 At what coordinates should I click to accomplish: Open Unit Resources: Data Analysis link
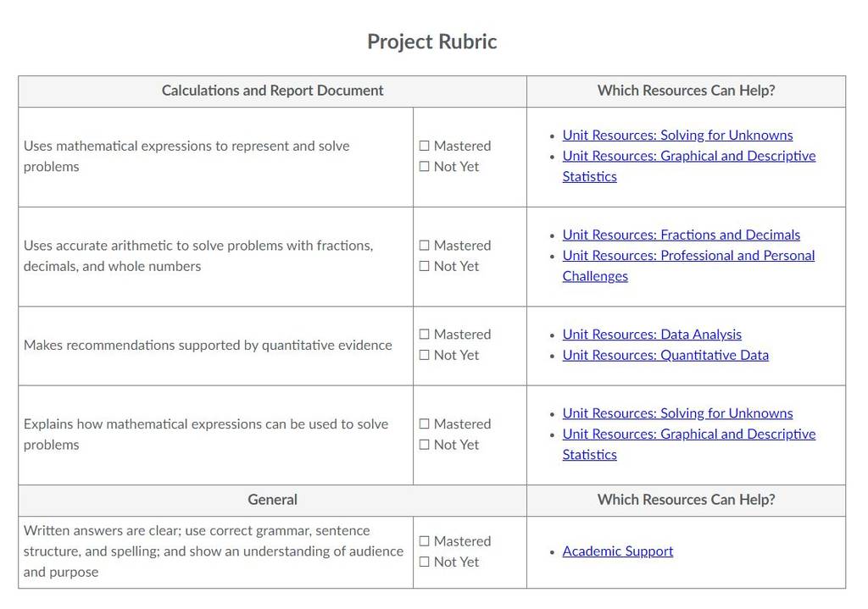(652, 335)
